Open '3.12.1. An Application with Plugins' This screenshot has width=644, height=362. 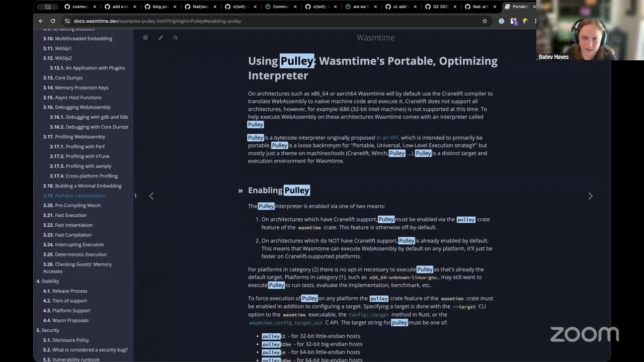87,68
